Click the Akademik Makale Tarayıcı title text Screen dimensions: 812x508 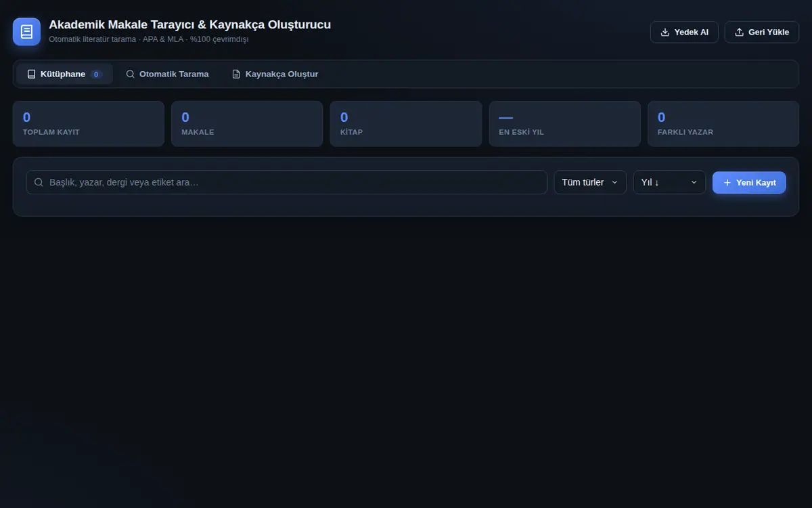click(189, 25)
